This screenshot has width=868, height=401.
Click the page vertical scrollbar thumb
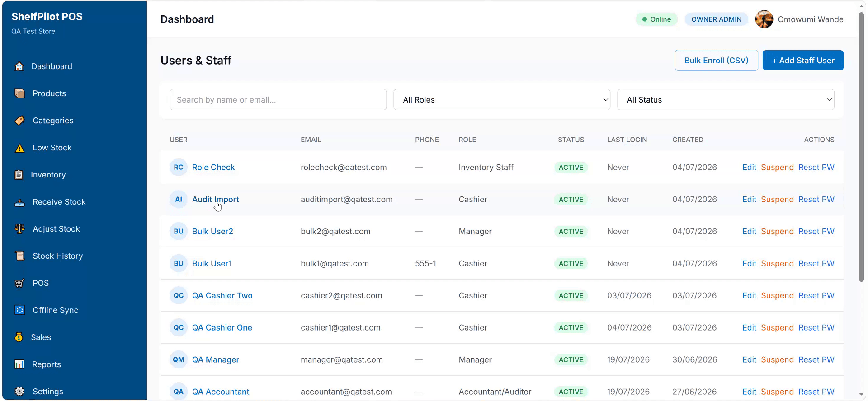pos(861,147)
